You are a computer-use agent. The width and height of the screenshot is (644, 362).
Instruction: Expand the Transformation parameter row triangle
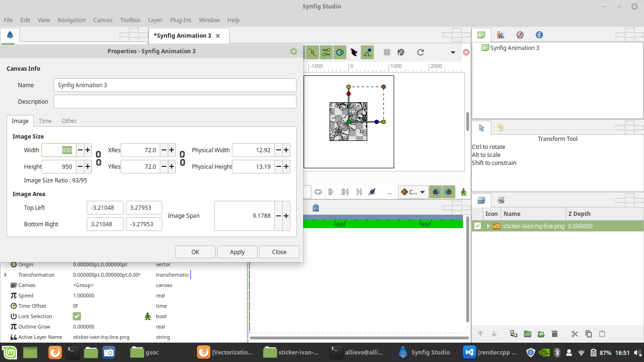(x=5, y=275)
